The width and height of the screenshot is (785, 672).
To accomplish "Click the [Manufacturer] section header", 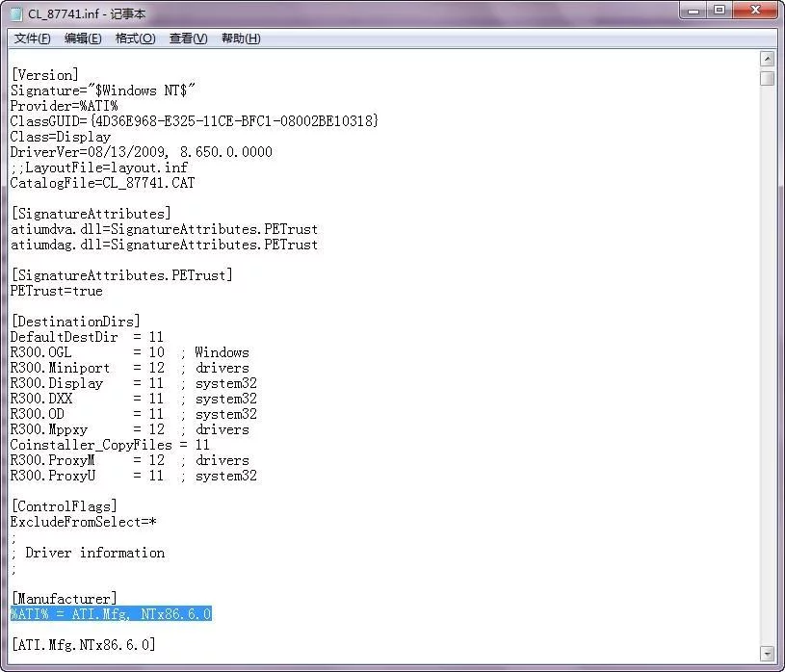I will [x=65, y=599].
